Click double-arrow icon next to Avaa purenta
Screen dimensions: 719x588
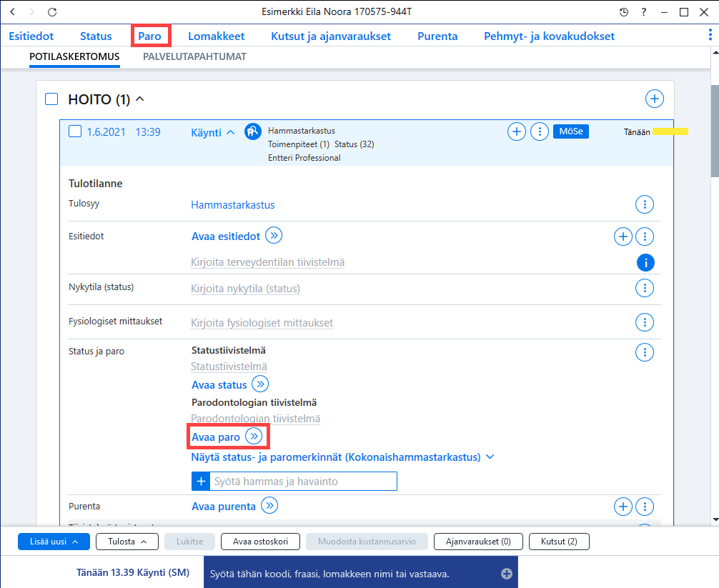269,506
